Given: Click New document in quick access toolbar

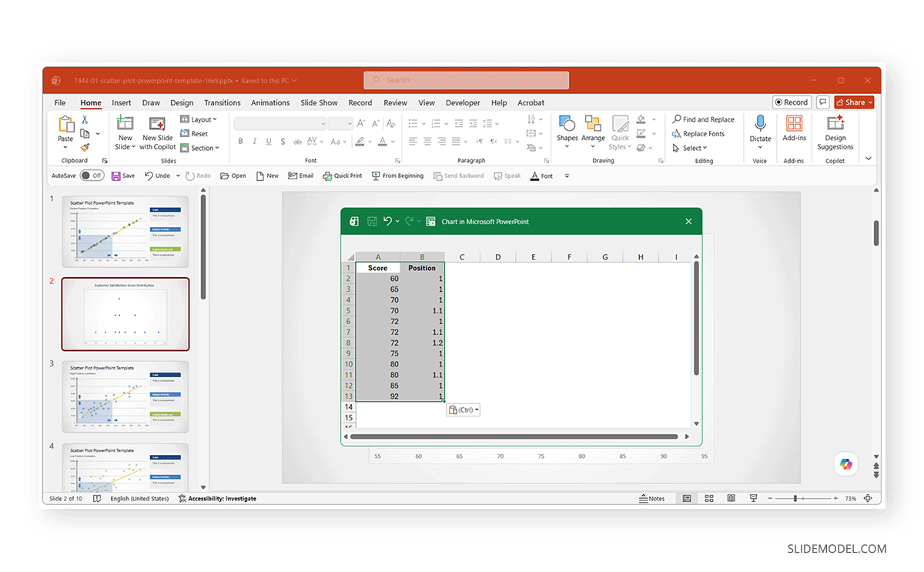Looking at the screenshot, I should point(267,176).
